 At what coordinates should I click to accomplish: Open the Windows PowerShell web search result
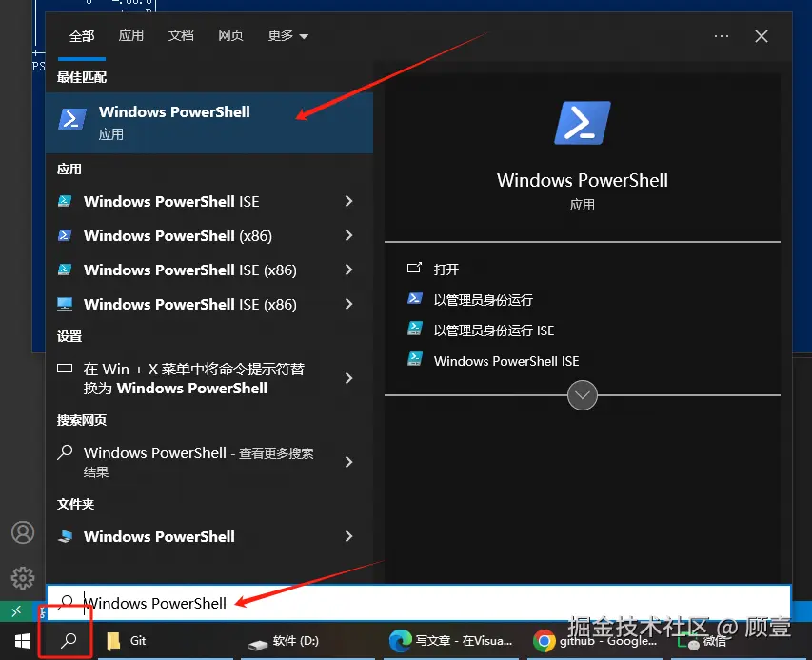(x=198, y=462)
